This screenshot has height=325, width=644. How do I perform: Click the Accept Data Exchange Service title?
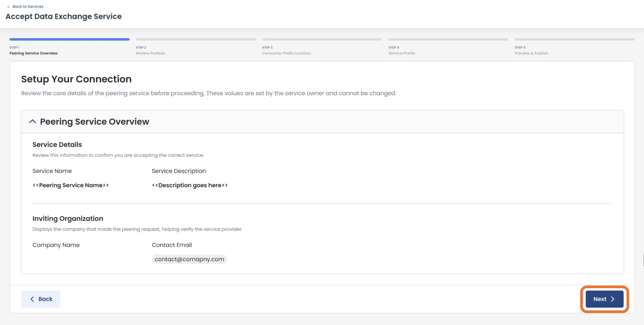coord(64,16)
